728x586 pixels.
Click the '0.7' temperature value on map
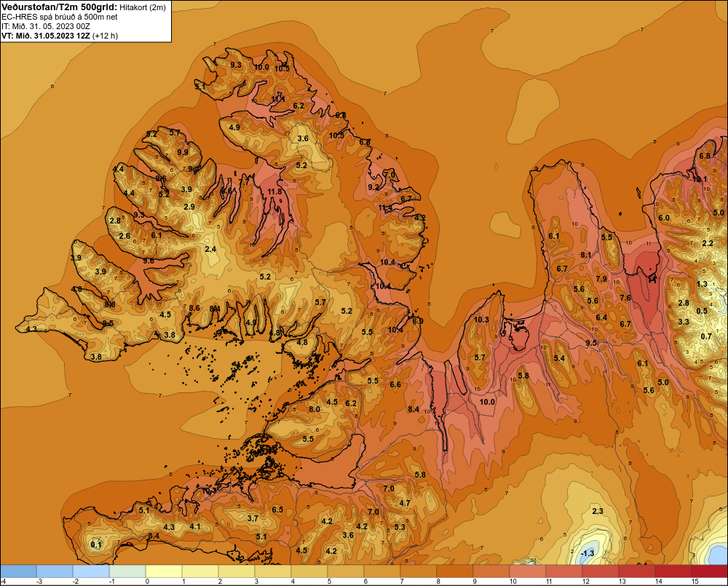click(705, 336)
